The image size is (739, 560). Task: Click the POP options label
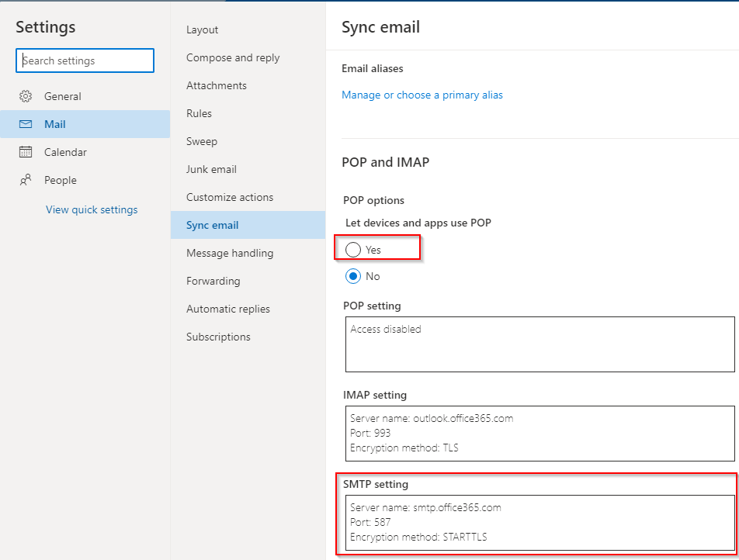pyautogui.click(x=373, y=200)
